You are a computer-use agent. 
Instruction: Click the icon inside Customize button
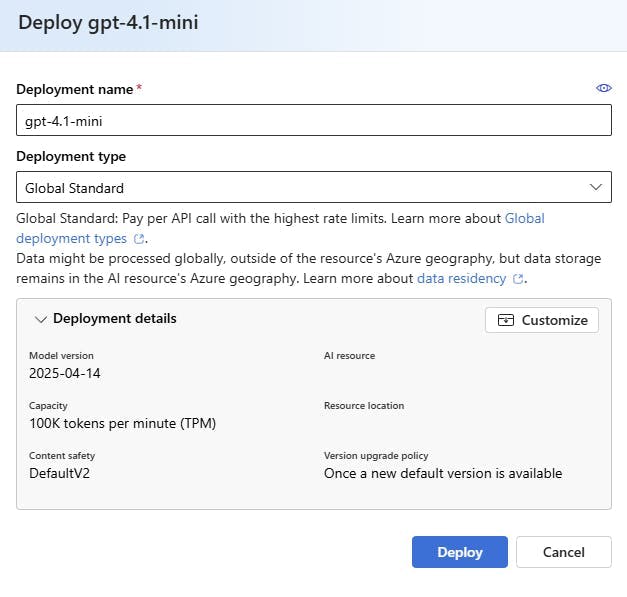pos(506,320)
